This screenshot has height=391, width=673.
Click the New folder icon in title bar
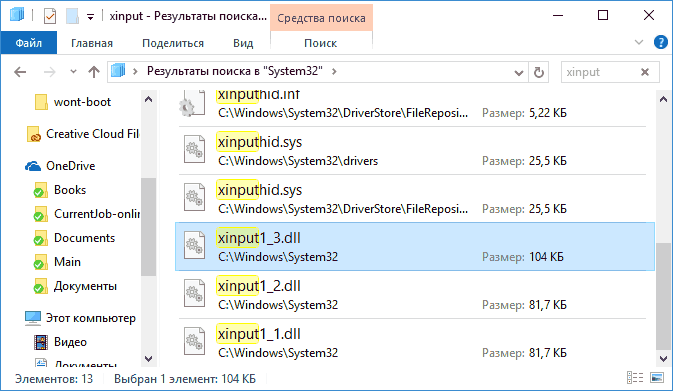coord(72,16)
